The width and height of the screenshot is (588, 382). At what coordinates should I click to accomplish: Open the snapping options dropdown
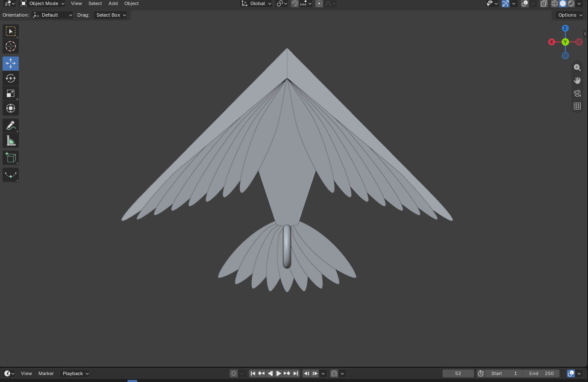(306, 3)
